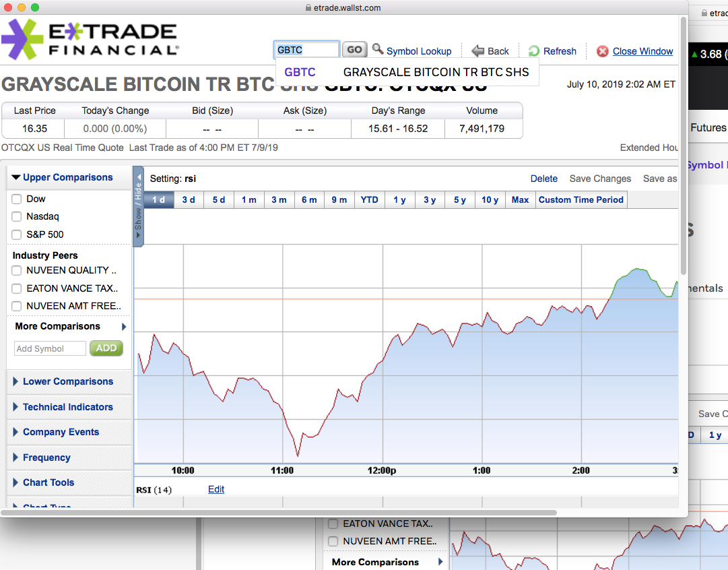Viewport: 728px width, 570px height.
Task: Click the Add Symbol input field
Action: click(x=50, y=348)
